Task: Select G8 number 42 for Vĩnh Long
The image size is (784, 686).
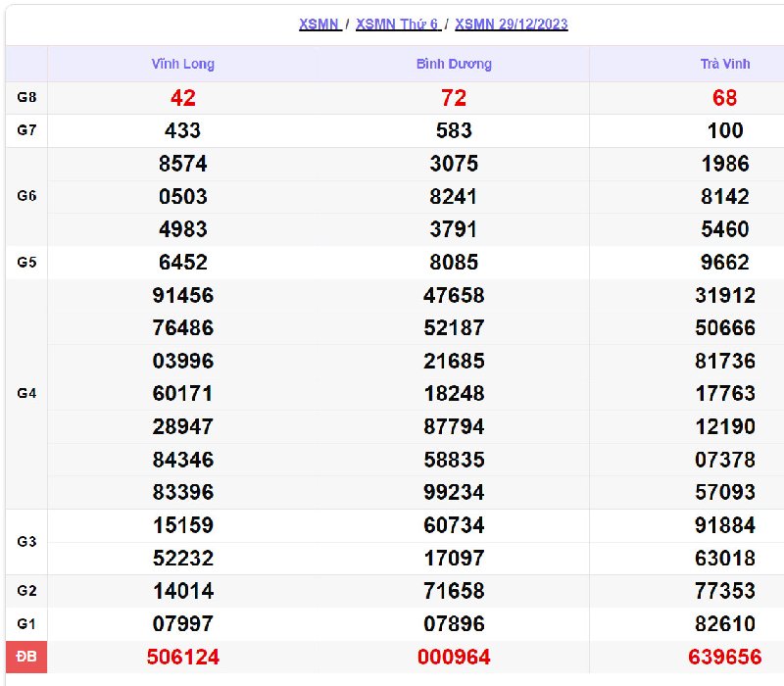Action: pos(182,98)
